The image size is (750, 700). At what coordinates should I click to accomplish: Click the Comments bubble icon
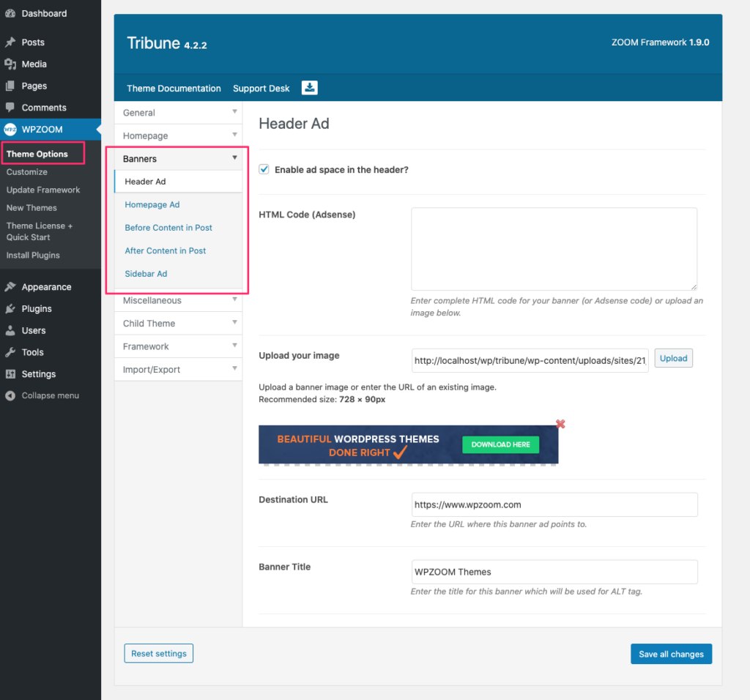point(10,107)
